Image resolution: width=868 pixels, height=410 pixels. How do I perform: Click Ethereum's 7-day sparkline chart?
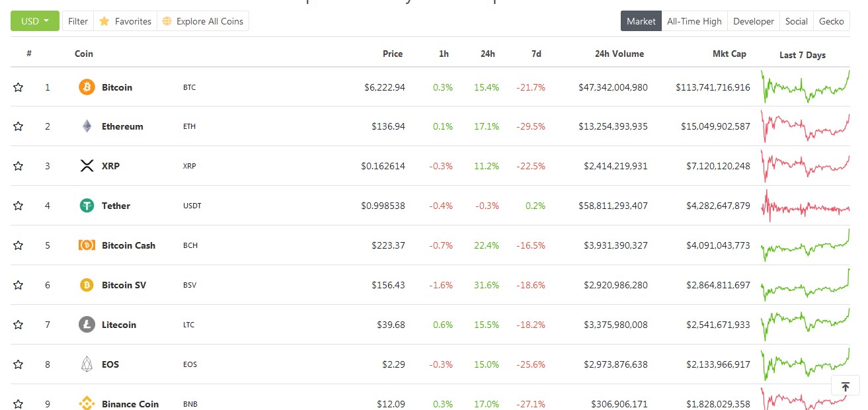[x=805, y=126]
